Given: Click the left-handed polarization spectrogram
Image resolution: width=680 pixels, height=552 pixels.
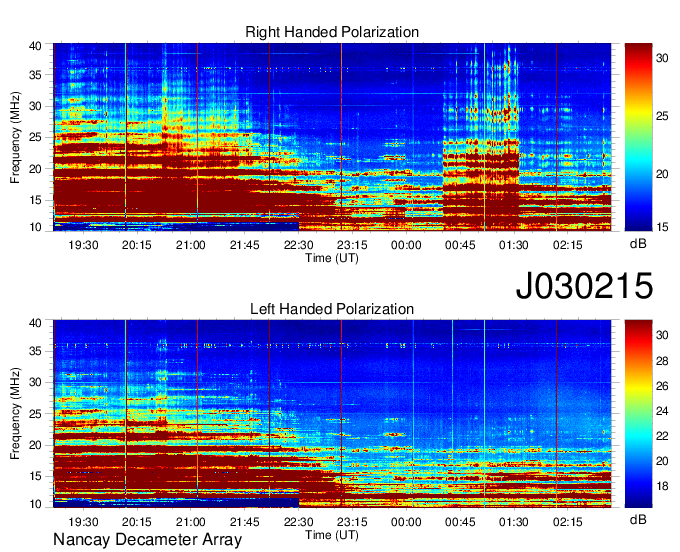Looking at the screenshot, I should tap(332, 414).
